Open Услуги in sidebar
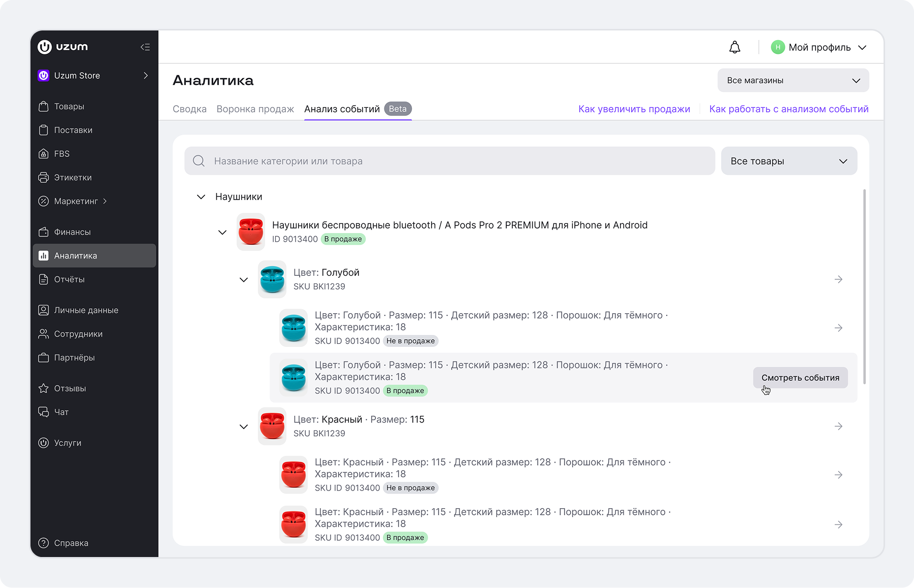Image resolution: width=914 pixels, height=588 pixels. point(94,443)
